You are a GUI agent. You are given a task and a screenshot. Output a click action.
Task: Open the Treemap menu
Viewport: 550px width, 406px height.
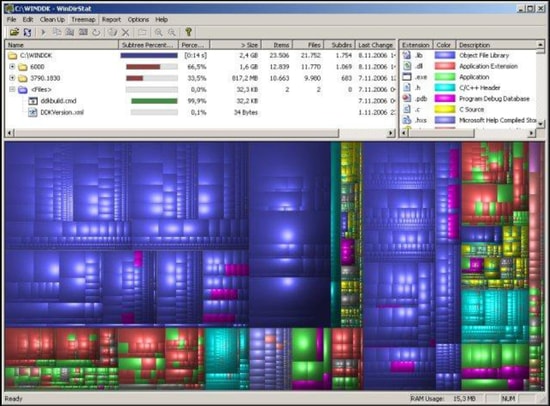tap(83, 20)
